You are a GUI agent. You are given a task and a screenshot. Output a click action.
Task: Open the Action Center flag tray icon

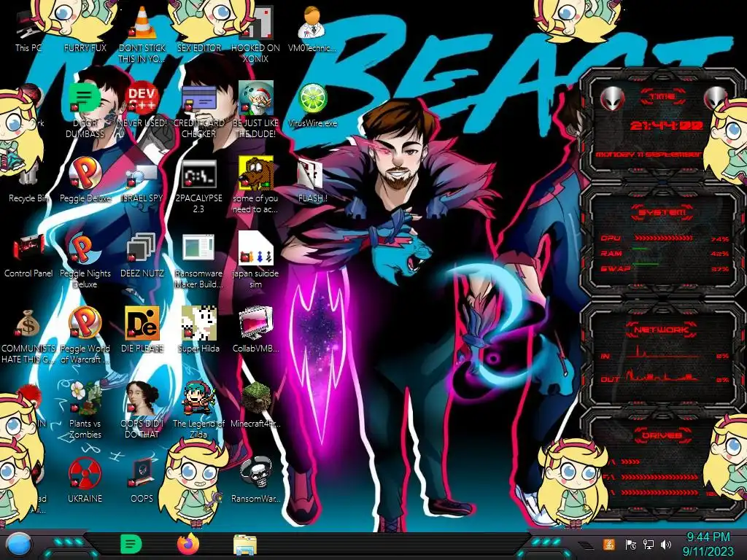click(x=630, y=545)
